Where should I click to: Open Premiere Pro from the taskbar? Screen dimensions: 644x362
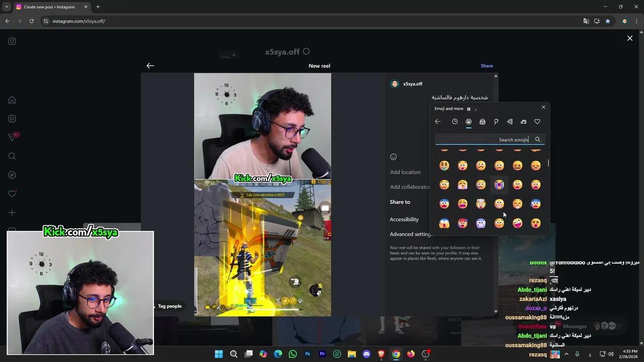322,354
